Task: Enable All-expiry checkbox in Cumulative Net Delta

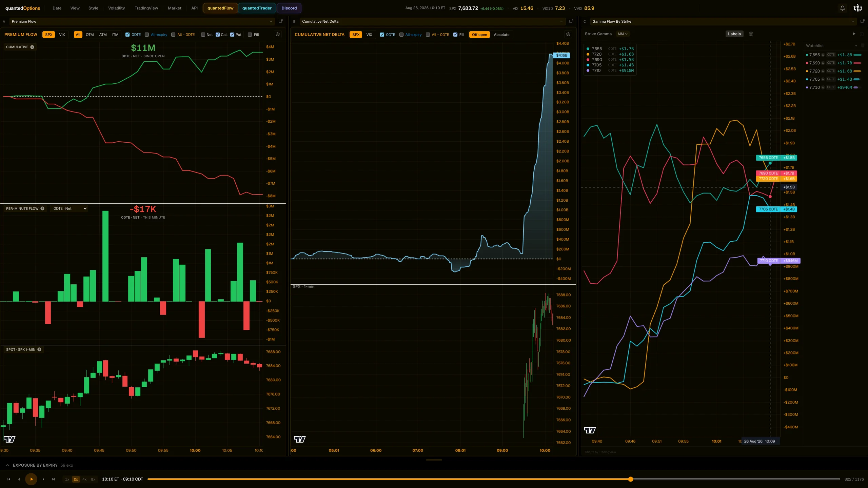Action: point(401,35)
